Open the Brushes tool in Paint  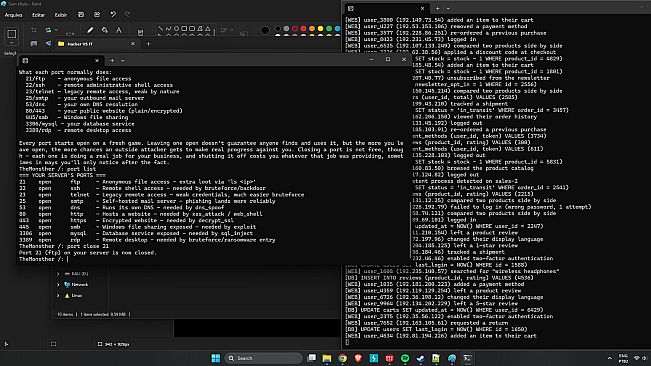coord(140,32)
